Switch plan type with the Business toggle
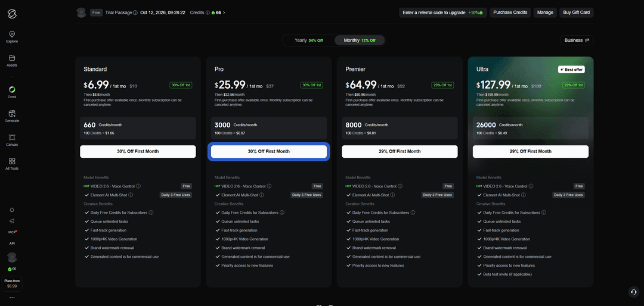644x306 pixels. click(x=577, y=40)
